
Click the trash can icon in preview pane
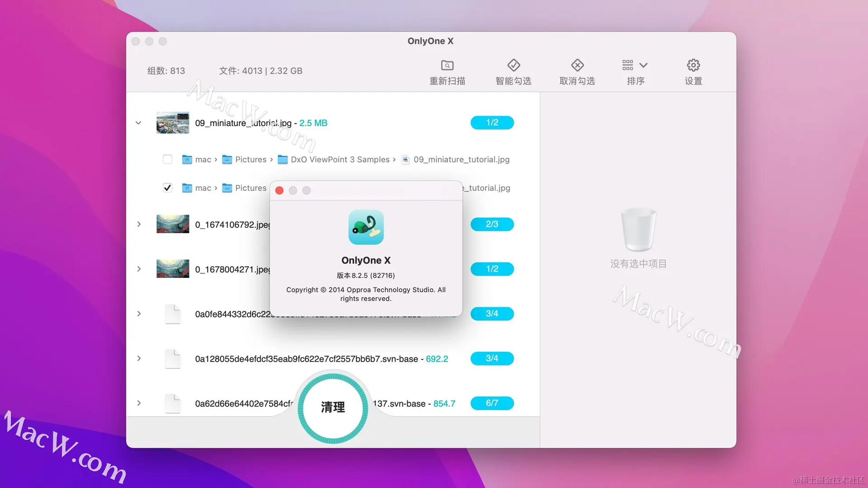[x=638, y=229]
